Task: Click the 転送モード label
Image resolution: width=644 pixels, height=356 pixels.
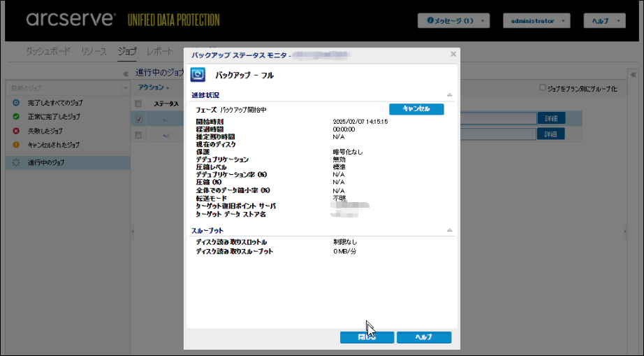Action: coord(211,198)
